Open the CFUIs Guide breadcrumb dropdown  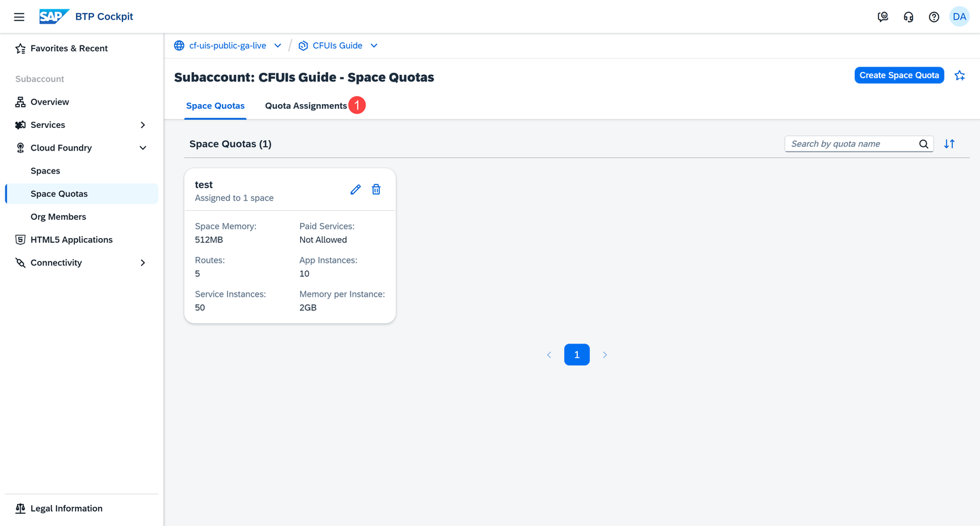[374, 46]
